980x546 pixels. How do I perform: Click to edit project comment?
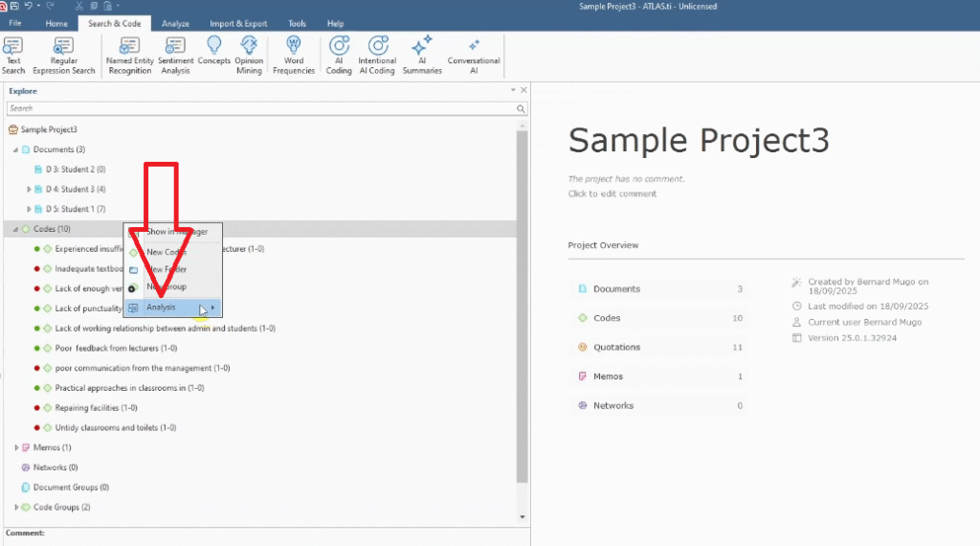pos(612,193)
